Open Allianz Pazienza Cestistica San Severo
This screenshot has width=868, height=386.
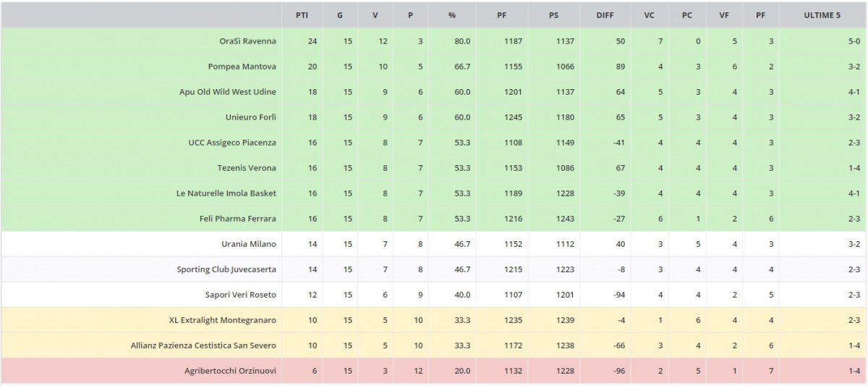coord(203,345)
